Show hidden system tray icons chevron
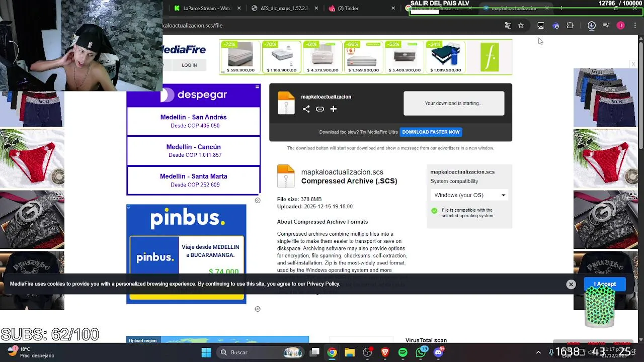Image resolution: width=644 pixels, height=362 pixels. [x=538, y=352]
